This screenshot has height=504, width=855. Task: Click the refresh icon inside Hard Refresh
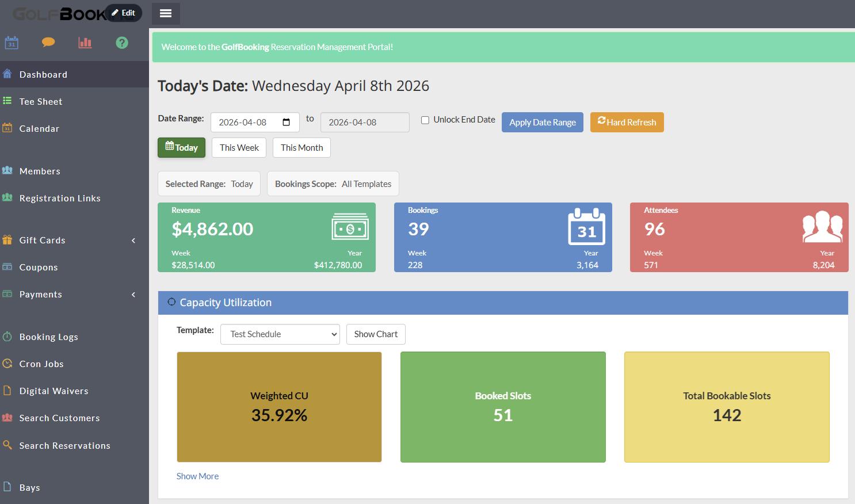pyautogui.click(x=602, y=122)
